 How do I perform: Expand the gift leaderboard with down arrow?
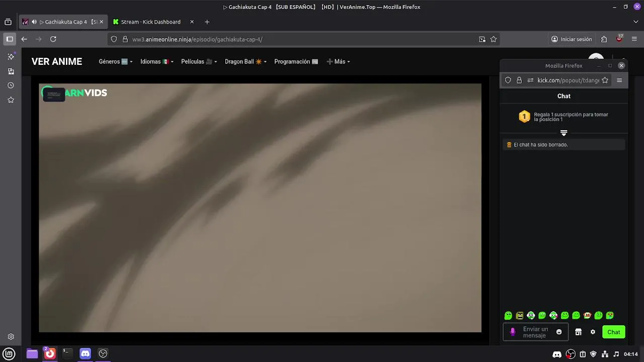564,133
